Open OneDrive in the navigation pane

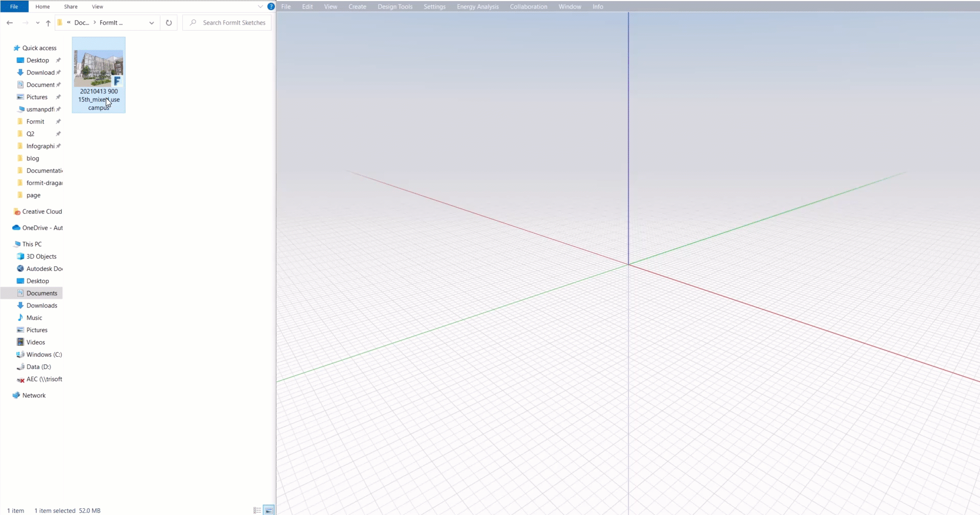[42, 228]
